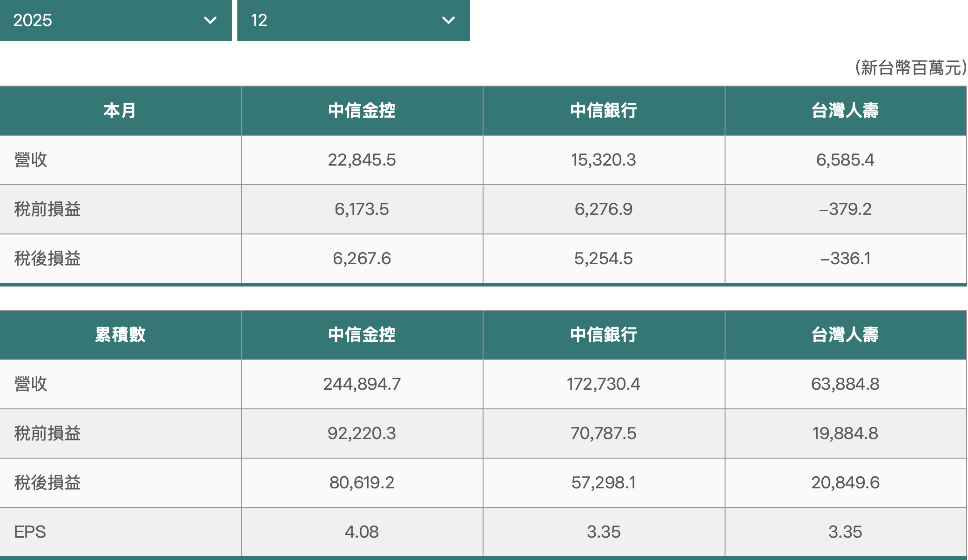Select the 本月 table header
968x560 pixels.
coord(120,110)
